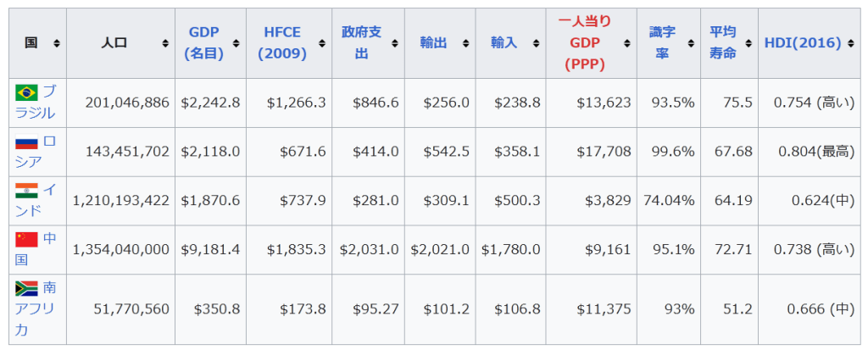
Task: Sort by HFCE (2009) arrow control
Action: pyautogui.click(x=322, y=43)
